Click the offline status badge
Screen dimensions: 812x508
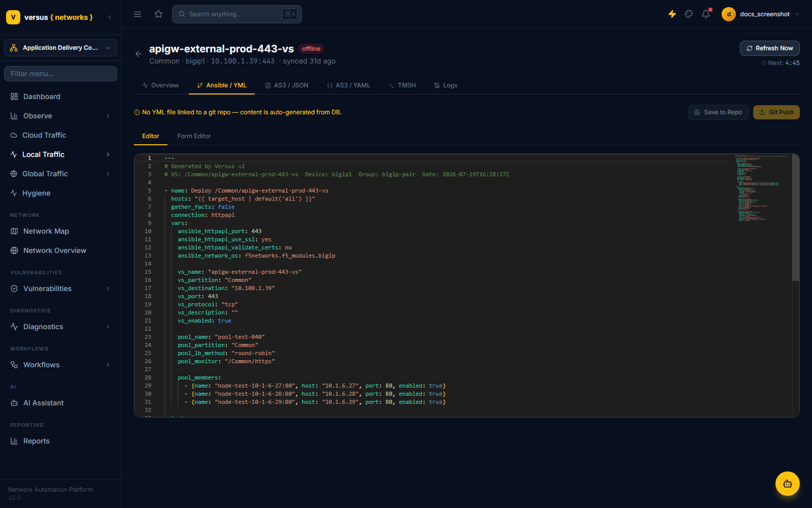click(x=311, y=49)
